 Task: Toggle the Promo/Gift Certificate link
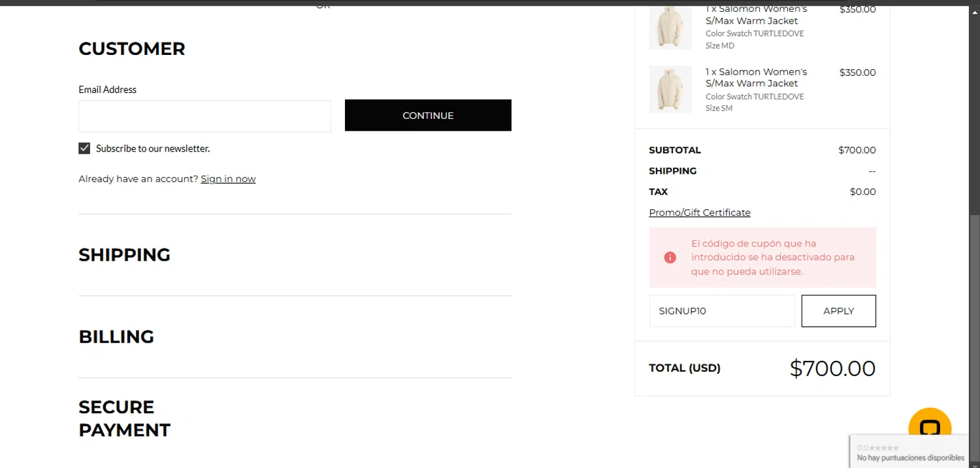699,212
